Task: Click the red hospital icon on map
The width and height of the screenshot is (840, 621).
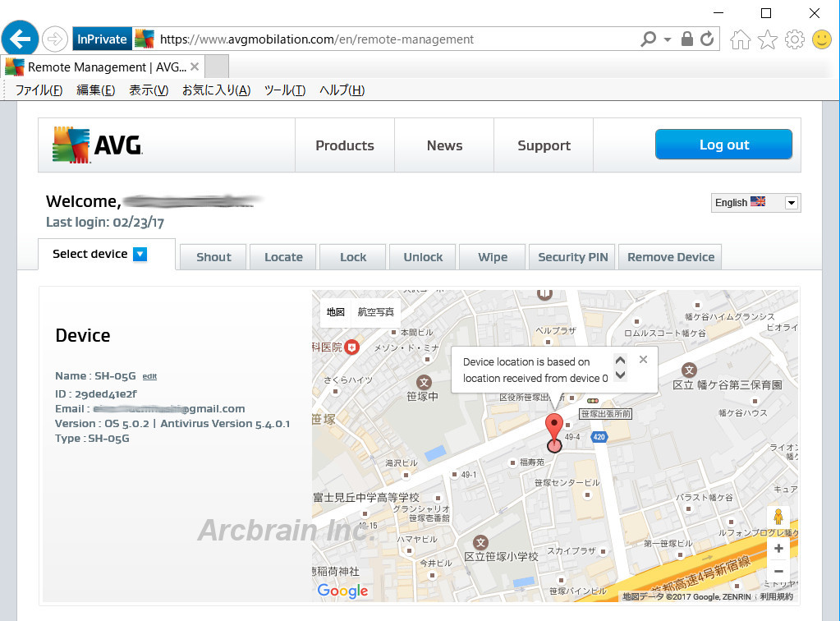Action: (x=351, y=347)
